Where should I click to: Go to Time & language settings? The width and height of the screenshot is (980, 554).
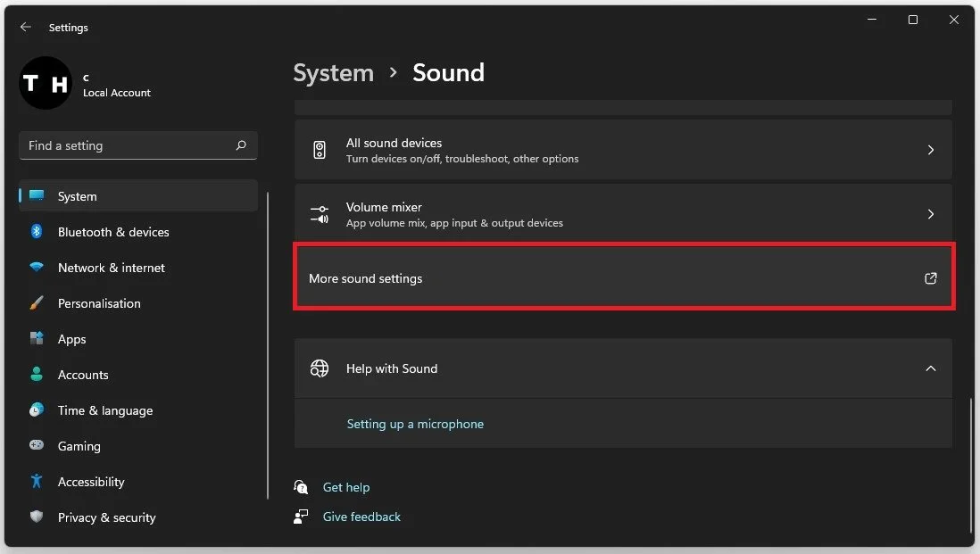105,410
